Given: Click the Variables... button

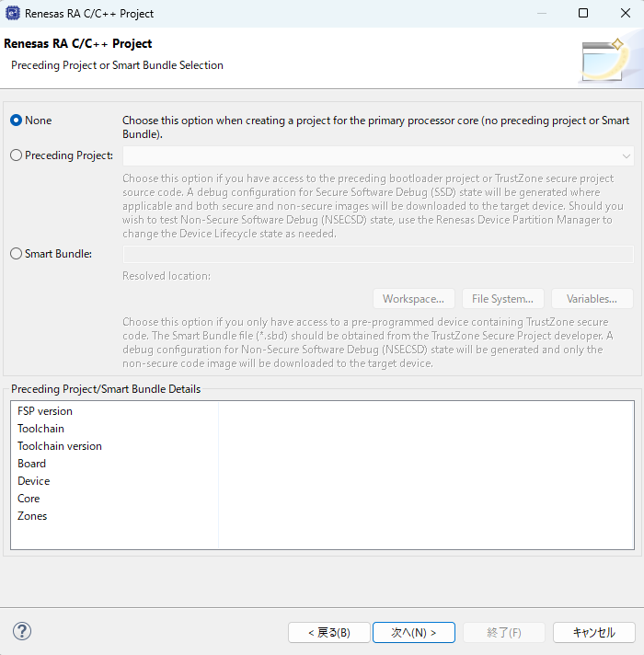Looking at the screenshot, I should pos(592,299).
